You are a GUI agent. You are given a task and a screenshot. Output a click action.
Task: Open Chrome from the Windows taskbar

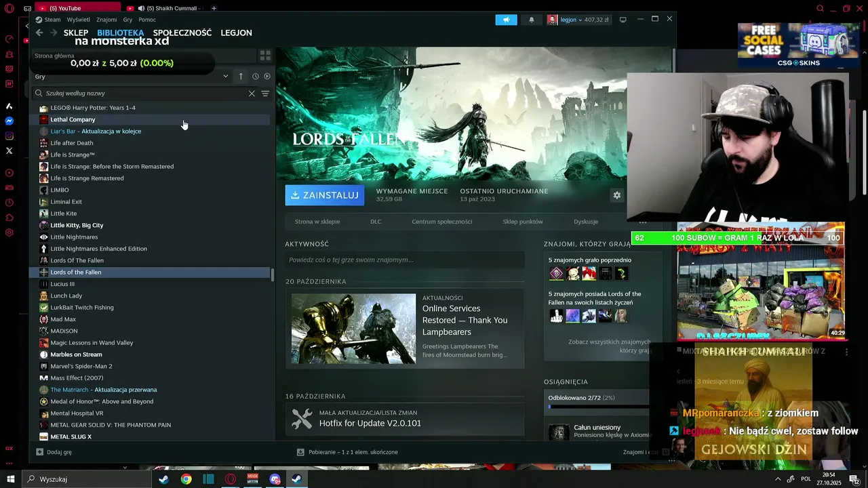click(186, 479)
